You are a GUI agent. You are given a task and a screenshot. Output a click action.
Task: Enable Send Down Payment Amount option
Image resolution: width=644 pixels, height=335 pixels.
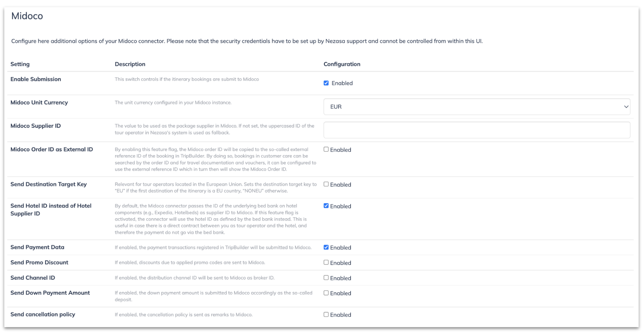[326, 293]
